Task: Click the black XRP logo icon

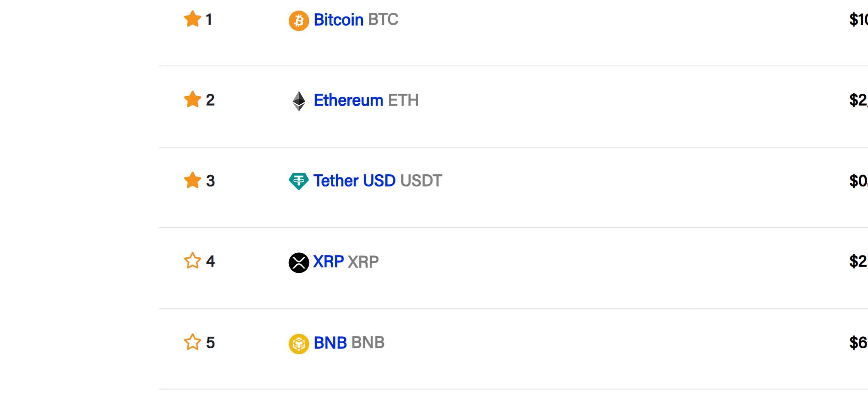Action: point(298,263)
